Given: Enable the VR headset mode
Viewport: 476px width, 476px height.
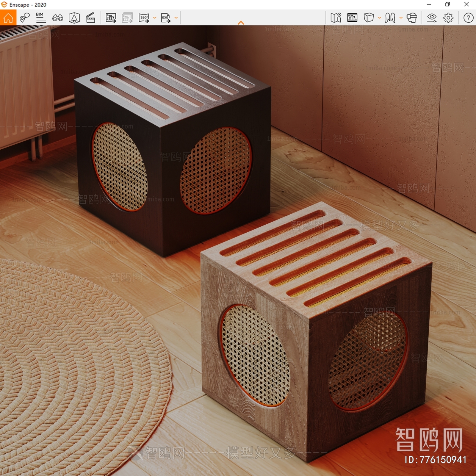Looking at the screenshot, I should [x=412, y=18].
